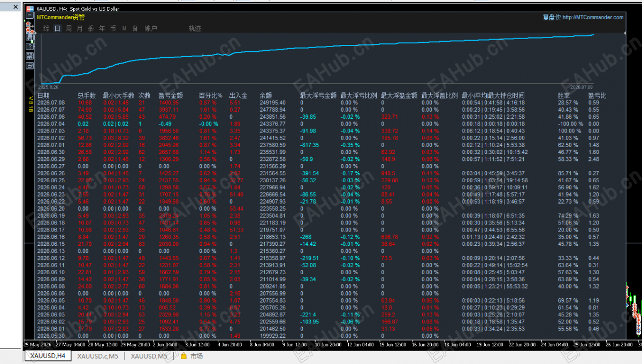Select the 周 weekly statistics tab
The image size is (642, 364).
pos(68,28)
